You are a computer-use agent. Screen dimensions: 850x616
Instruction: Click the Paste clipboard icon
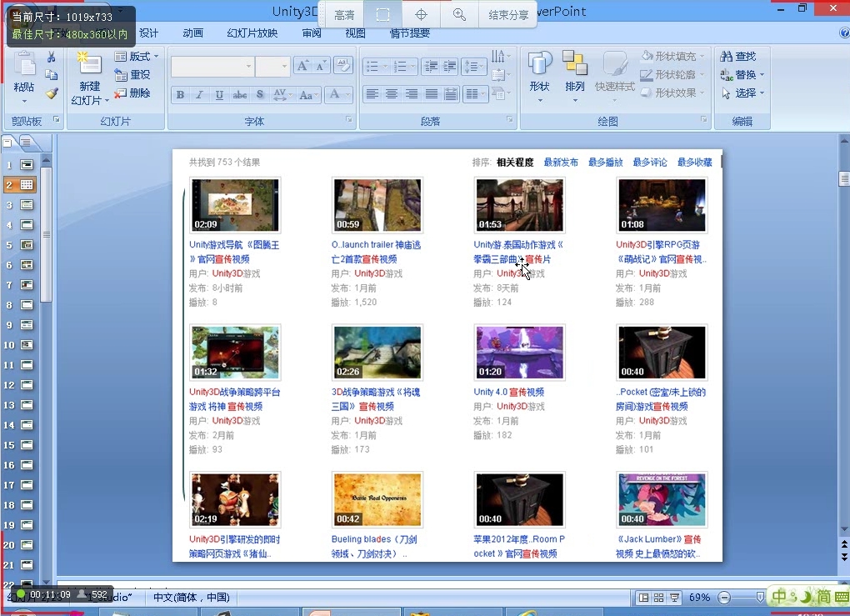click(24, 65)
